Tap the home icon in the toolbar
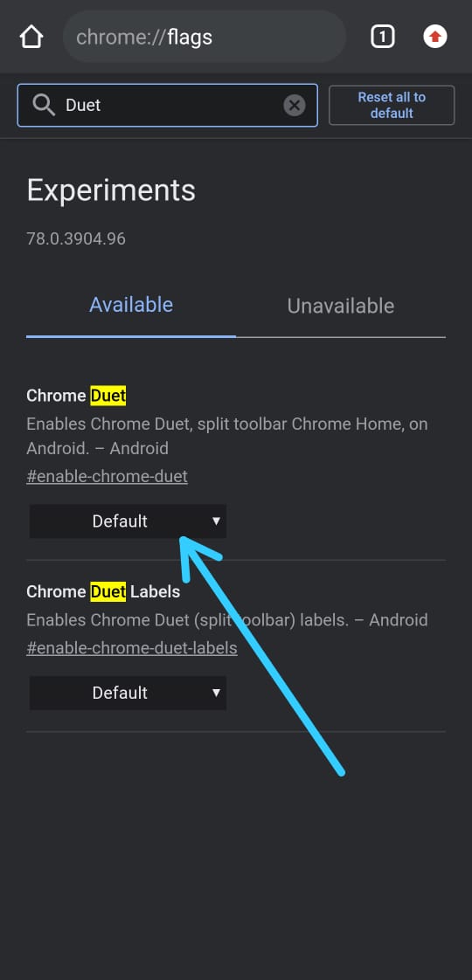Viewport: 472px width, 980px height. 31,37
